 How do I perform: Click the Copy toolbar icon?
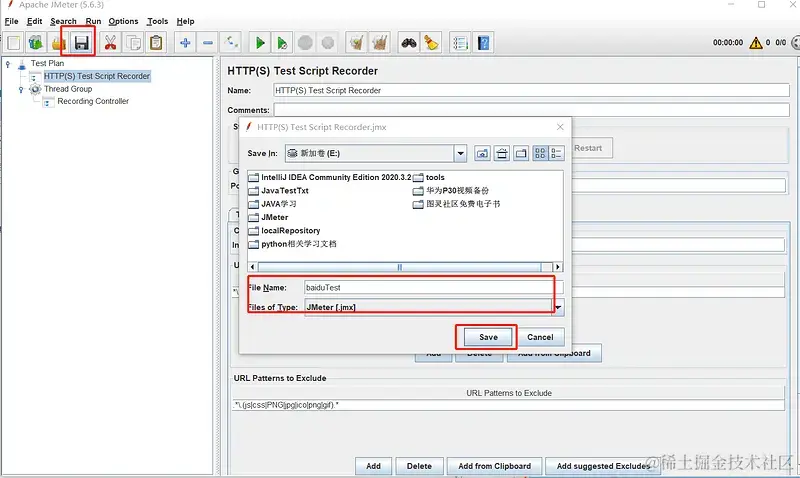tap(133, 43)
